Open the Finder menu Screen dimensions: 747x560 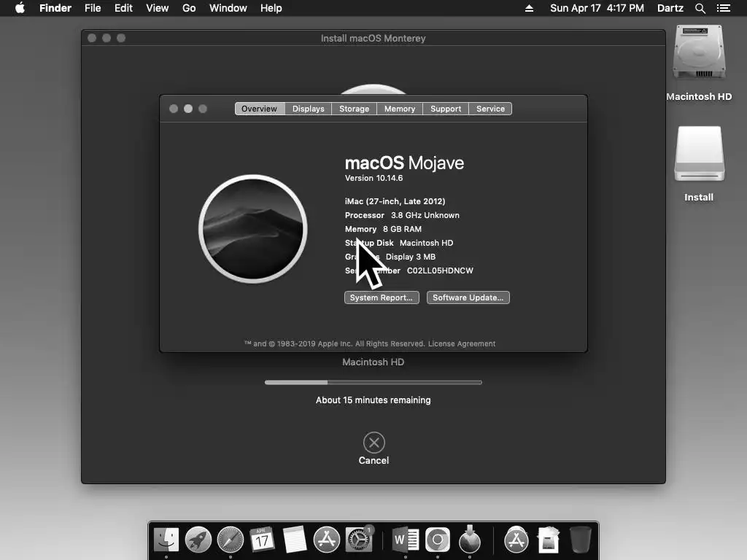55,8
